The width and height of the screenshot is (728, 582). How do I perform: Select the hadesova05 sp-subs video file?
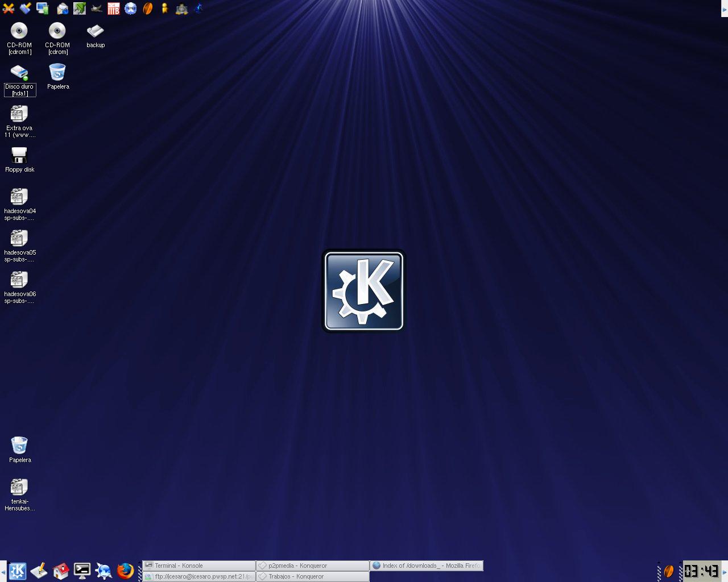[20, 246]
